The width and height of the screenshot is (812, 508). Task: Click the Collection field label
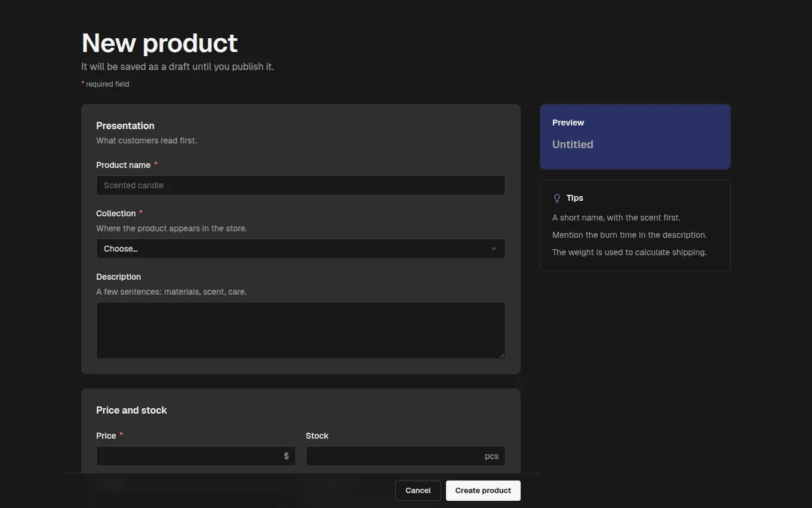pos(116,213)
